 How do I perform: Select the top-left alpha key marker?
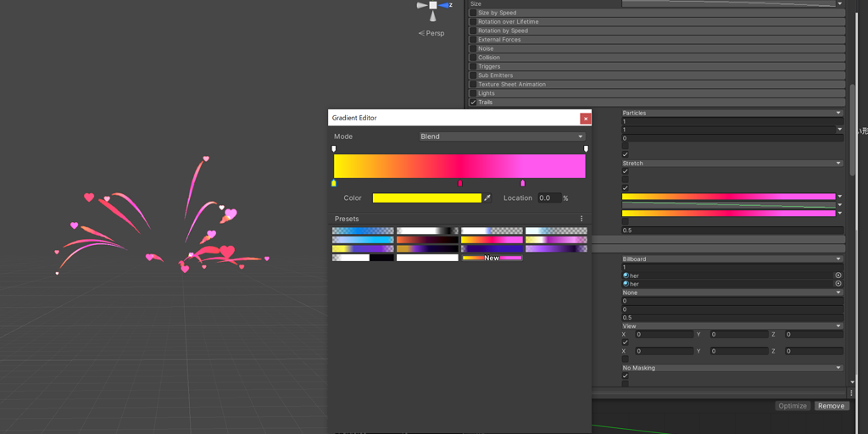coord(334,149)
